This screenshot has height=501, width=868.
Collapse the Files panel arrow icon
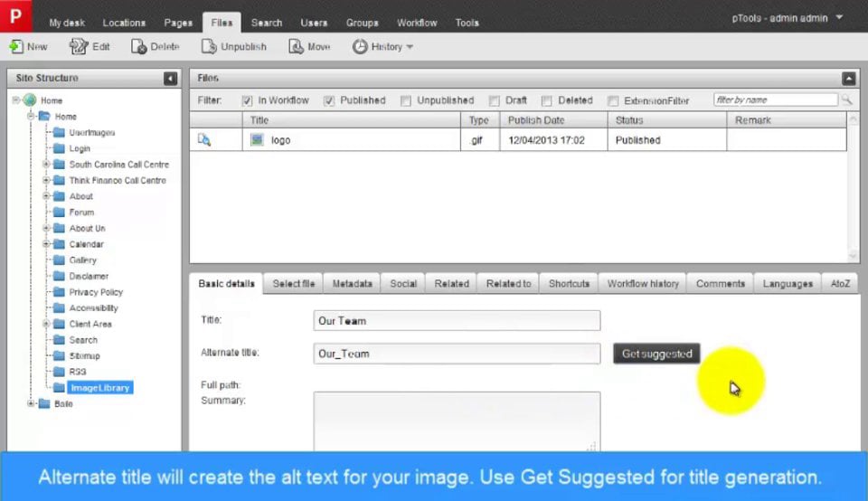pyautogui.click(x=849, y=79)
